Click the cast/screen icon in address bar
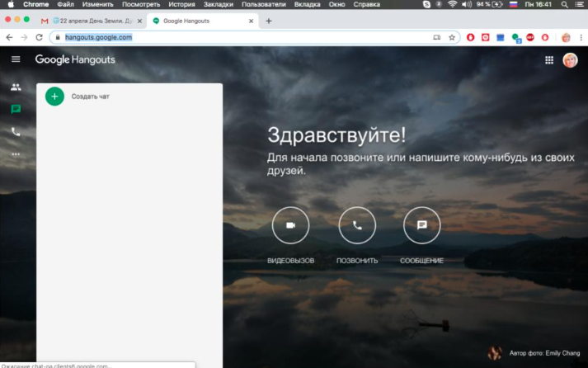Image resolution: width=588 pixels, height=368 pixels. [x=437, y=37]
